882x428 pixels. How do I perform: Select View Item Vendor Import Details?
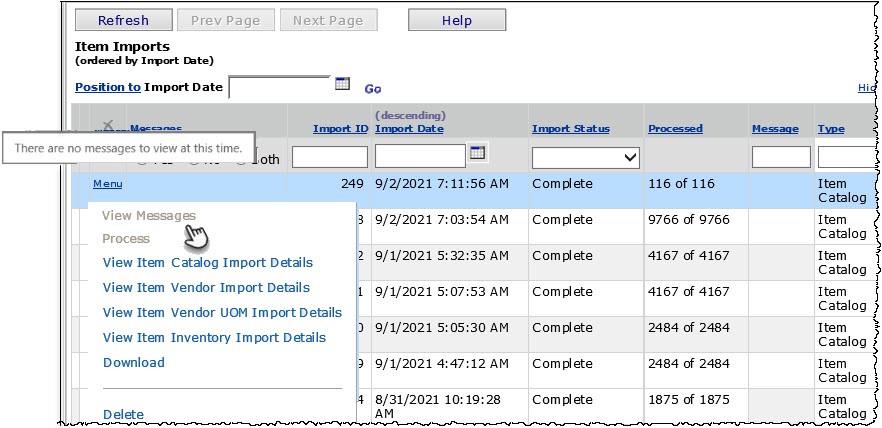pyautogui.click(x=206, y=288)
